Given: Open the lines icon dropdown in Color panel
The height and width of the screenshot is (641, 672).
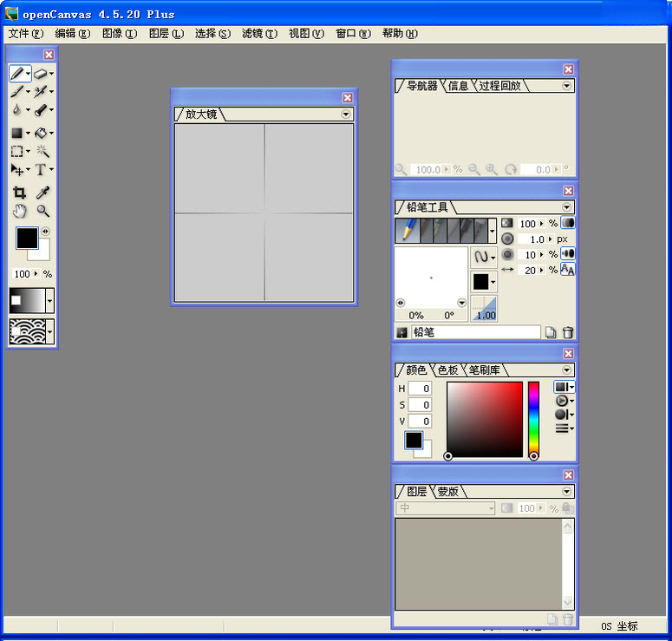Looking at the screenshot, I should (564, 428).
